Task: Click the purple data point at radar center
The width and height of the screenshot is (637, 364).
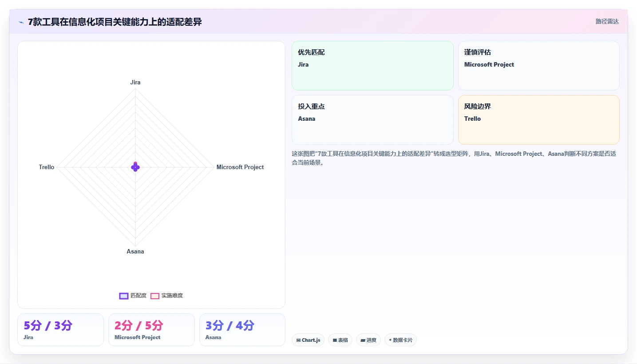Action: 135,167
